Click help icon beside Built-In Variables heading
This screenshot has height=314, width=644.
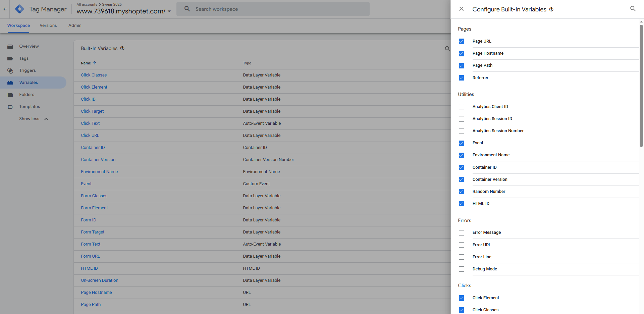coord(122,48)
